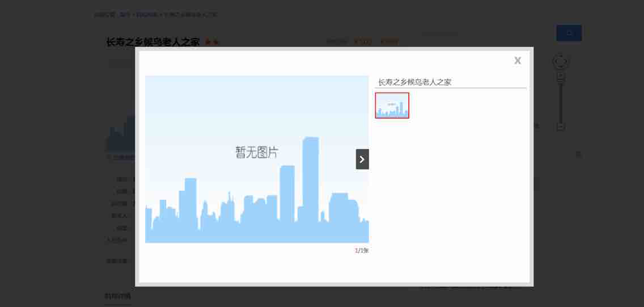Image resolution: width=644 pixels, height=307 pixels.
Task: Click the dimmed page heading 长寿之乡候鸟老人之家
Action: click(152, 42)
